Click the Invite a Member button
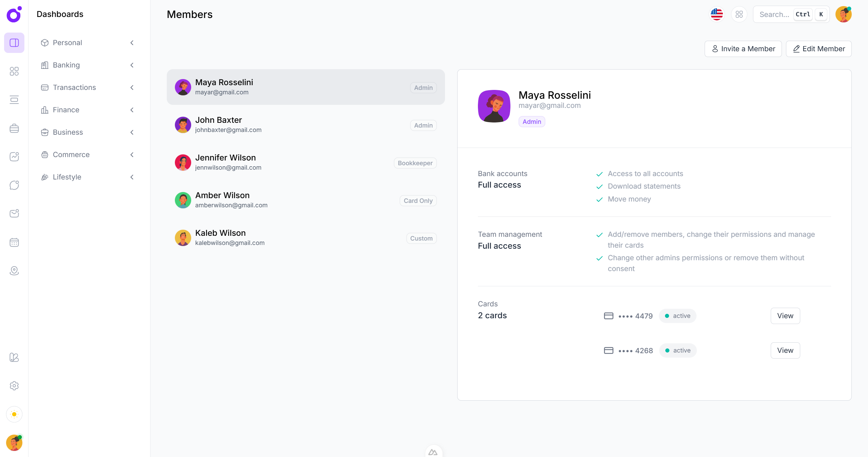The height and width of the screenshot is (457, 868). [x=743, y=49]
